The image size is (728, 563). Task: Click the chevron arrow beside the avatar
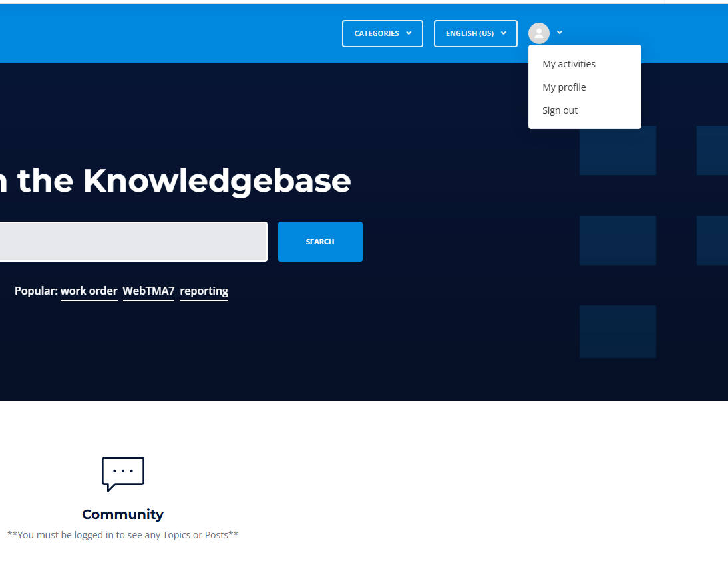(560, 33)
